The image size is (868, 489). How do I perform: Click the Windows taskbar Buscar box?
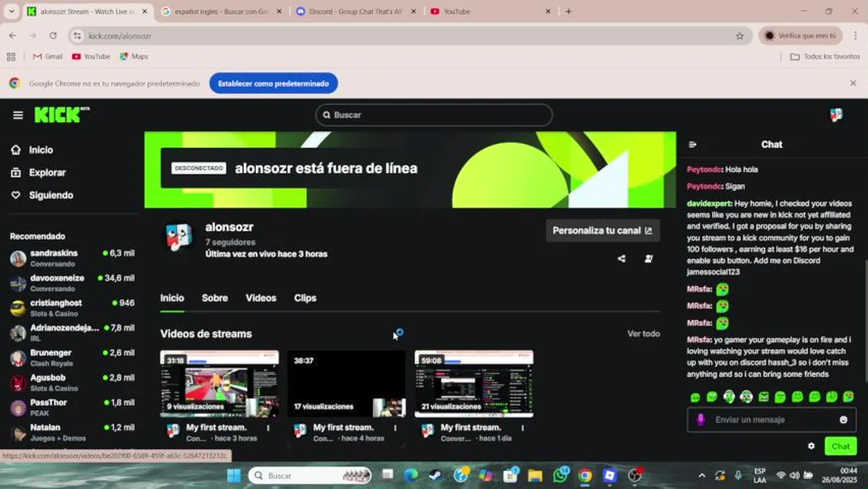click(x=310, y=475)
